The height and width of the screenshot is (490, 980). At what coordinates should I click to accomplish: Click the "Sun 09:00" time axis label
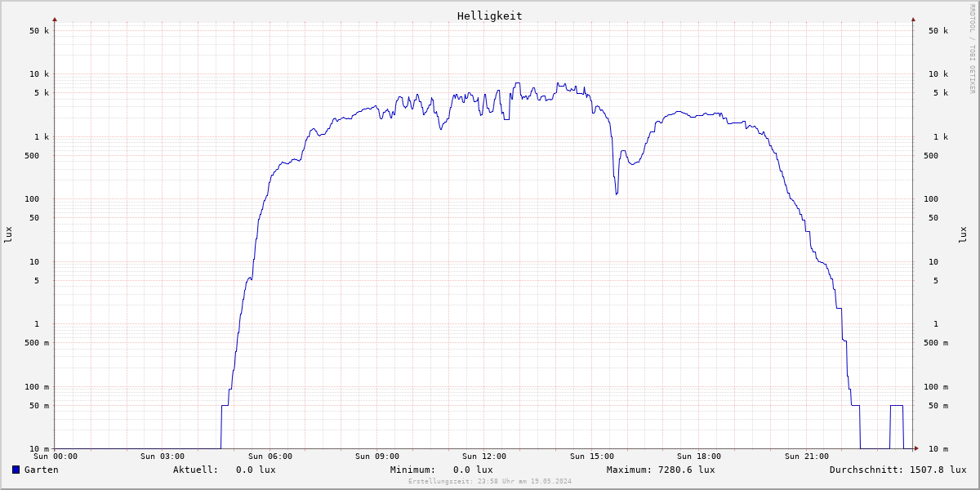point(377,457)
